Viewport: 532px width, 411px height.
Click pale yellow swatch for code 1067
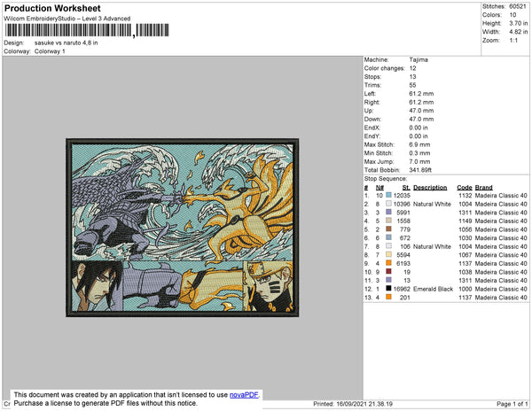388,254
